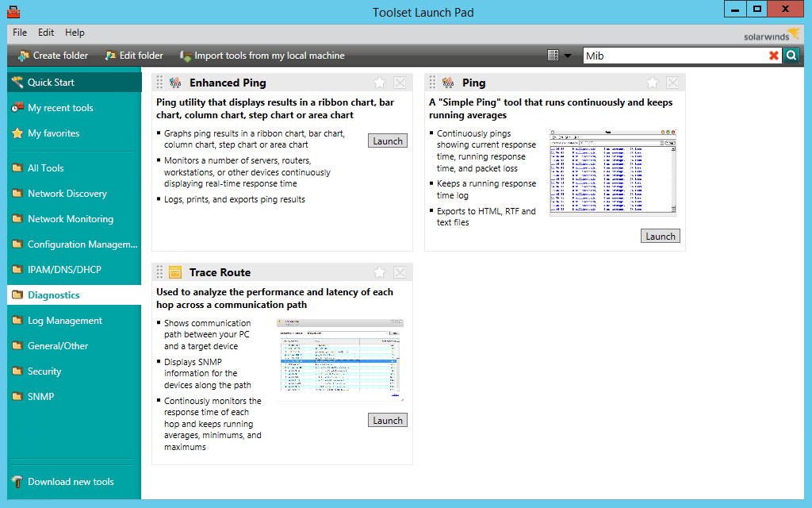Screen dimensions: 812x508
Task: Toggle the favorite star on Ping
Action: point(652,82)
